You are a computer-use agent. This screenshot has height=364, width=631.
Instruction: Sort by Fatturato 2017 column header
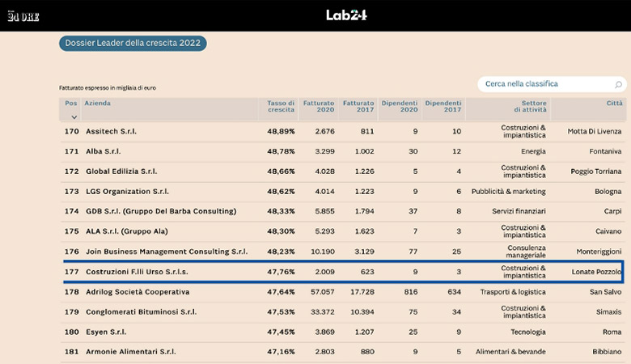click(x=358, y=106)
